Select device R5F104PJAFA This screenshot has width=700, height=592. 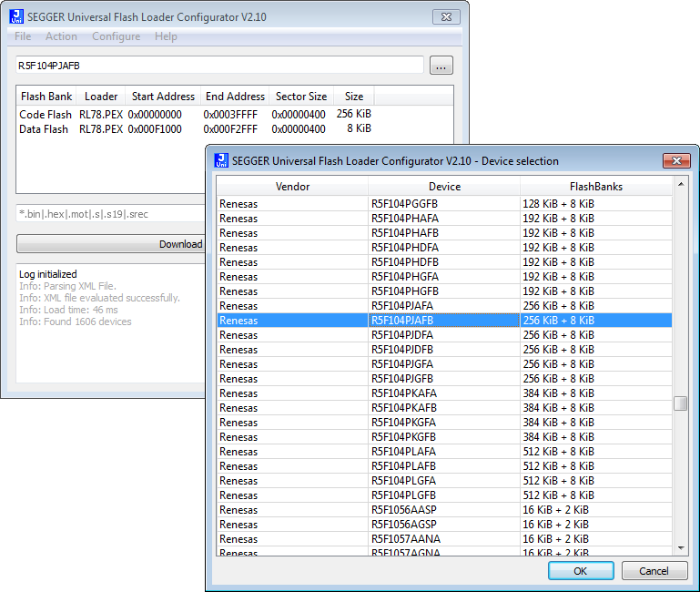444,306
